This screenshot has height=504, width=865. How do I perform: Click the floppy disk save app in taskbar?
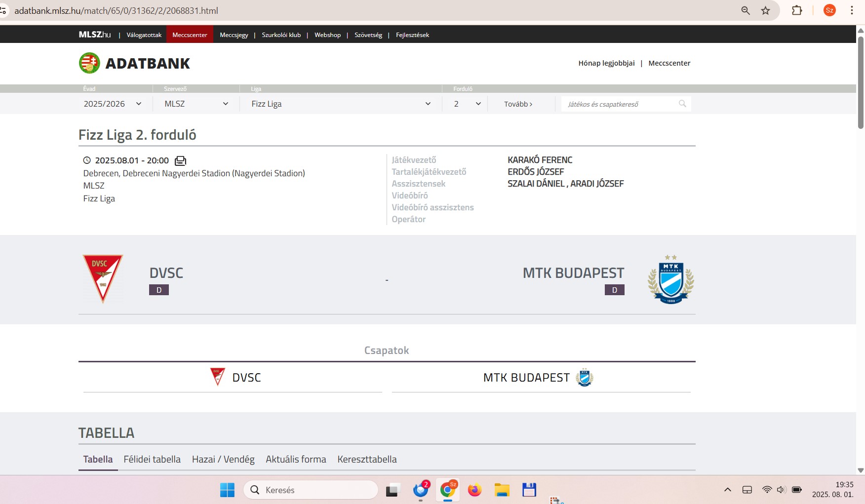(x=529, y=490)
